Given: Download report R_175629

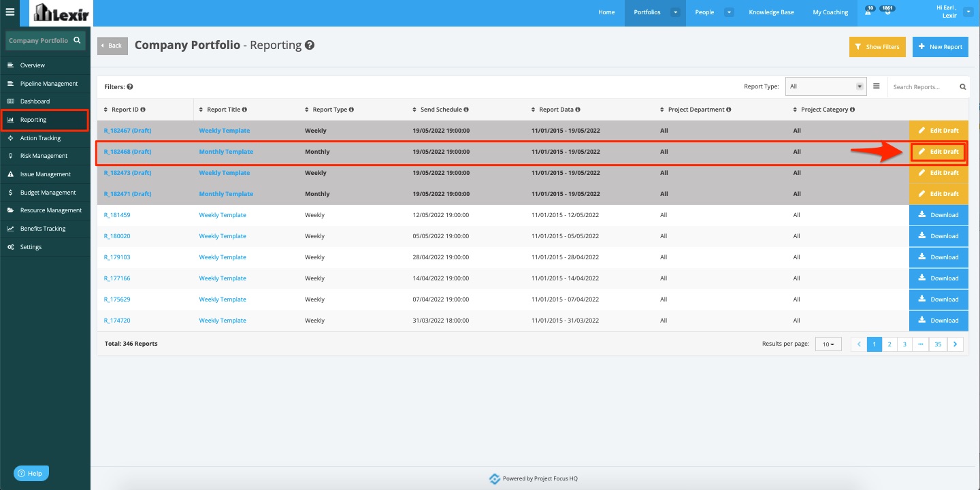Looking at the screenshot, I should [x=938, y=299].
